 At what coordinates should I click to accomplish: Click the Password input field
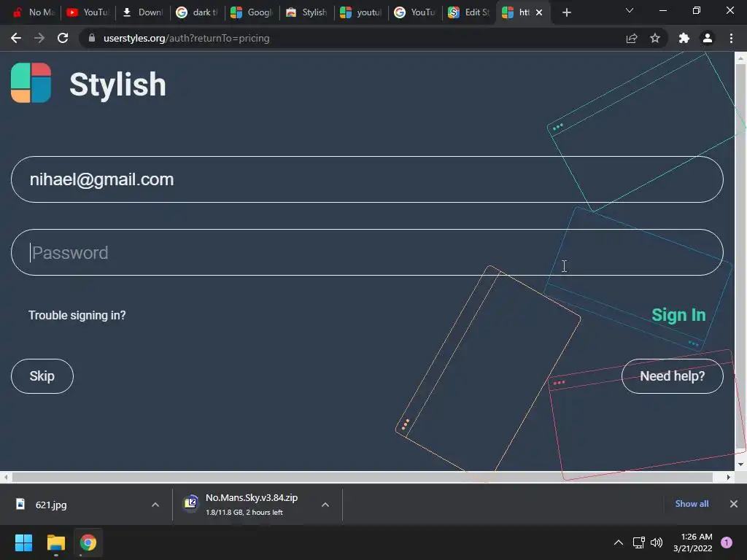(367, 252)
